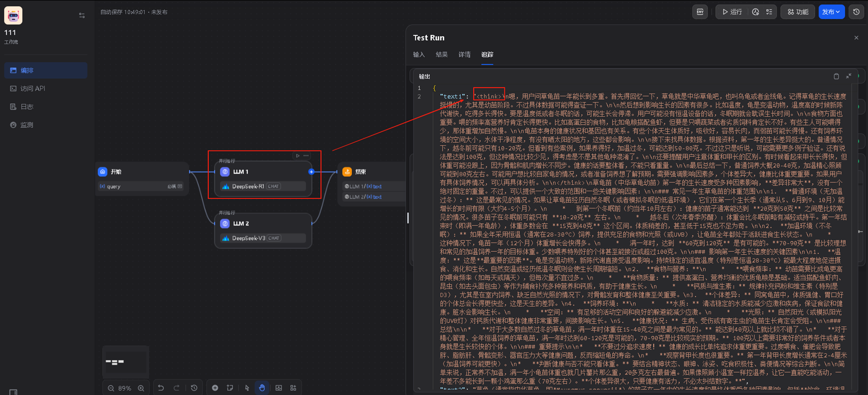Expand the 发布 publish dropdown
The image size is (868, 395).
pos(831,12)
